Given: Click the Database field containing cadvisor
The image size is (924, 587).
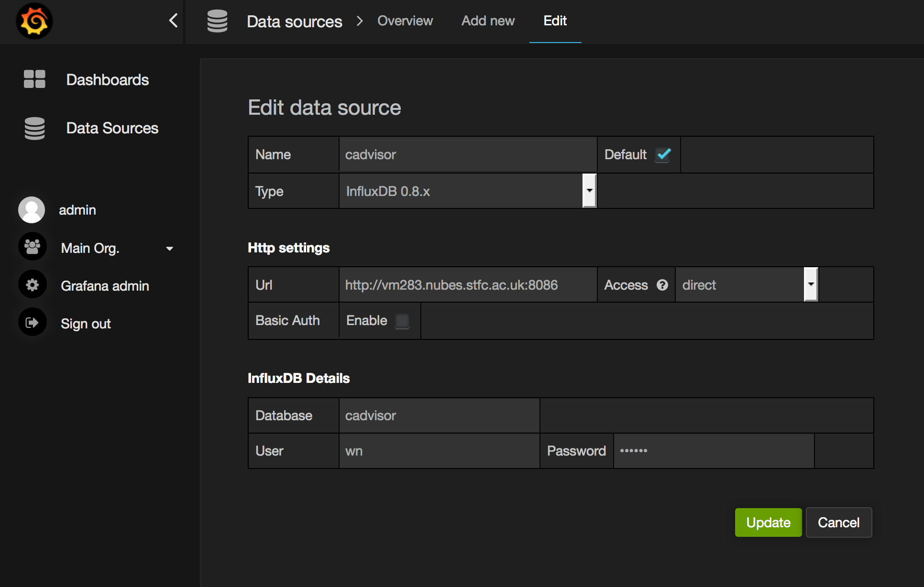Looking at the screenshot, I should (x=439, y=415).
